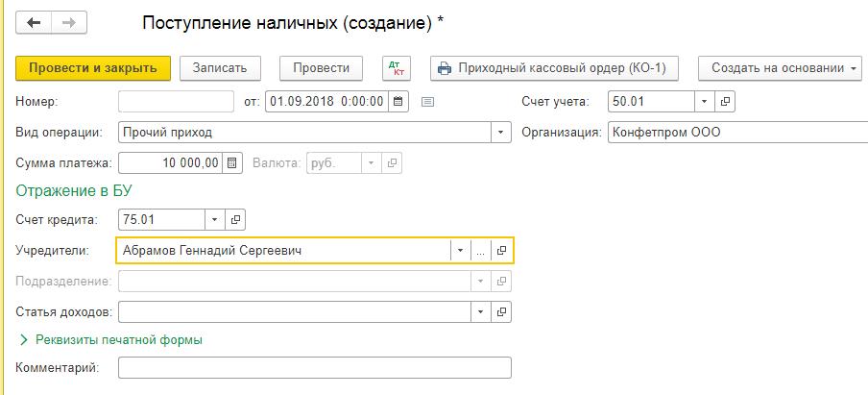This screenshot has width=868, height=395.
Task: Open the Статья доходов record icon
Action: point(501,312)
